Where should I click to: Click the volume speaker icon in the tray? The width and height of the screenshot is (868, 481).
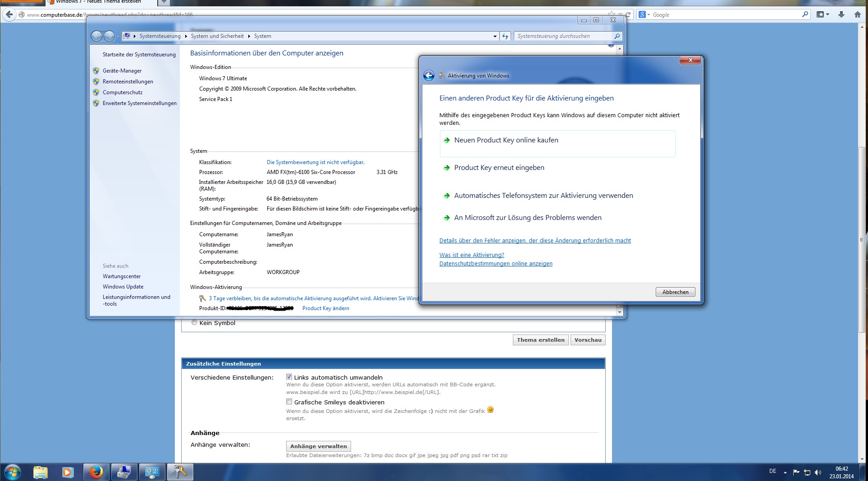[x=818, y=472]
